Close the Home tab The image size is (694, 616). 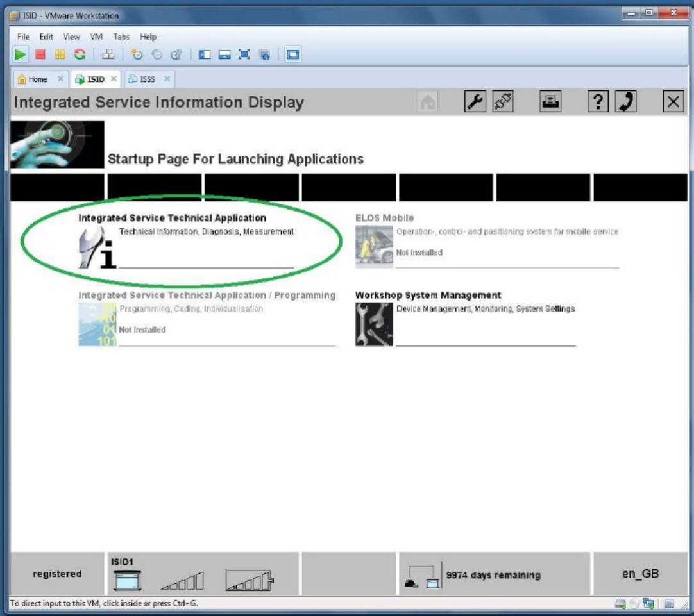click(61, 79)
